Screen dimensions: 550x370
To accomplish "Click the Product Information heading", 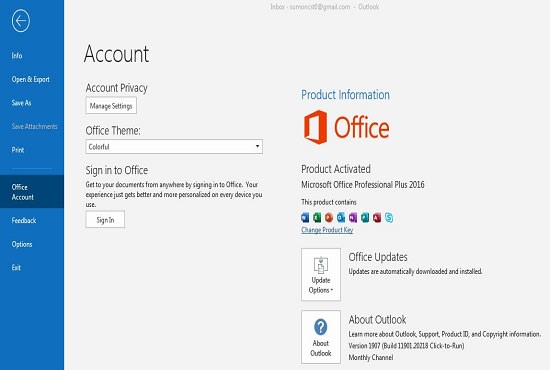I will [x=345, y=95].
